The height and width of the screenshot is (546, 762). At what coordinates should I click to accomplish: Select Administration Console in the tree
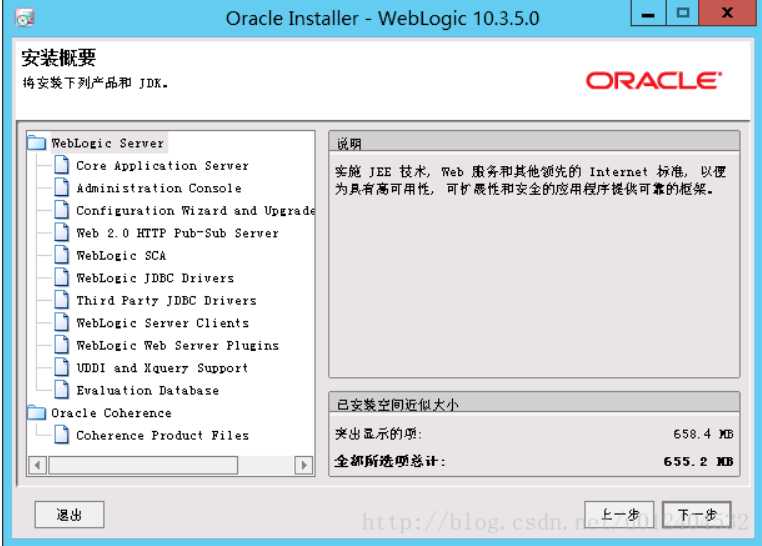[159, 188]
